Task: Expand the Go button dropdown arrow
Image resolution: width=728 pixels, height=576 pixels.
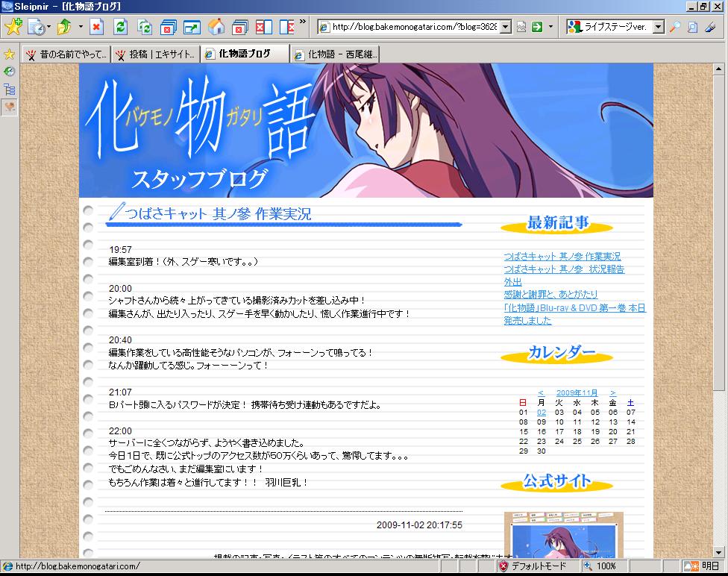Action: (x=550, y=27)
